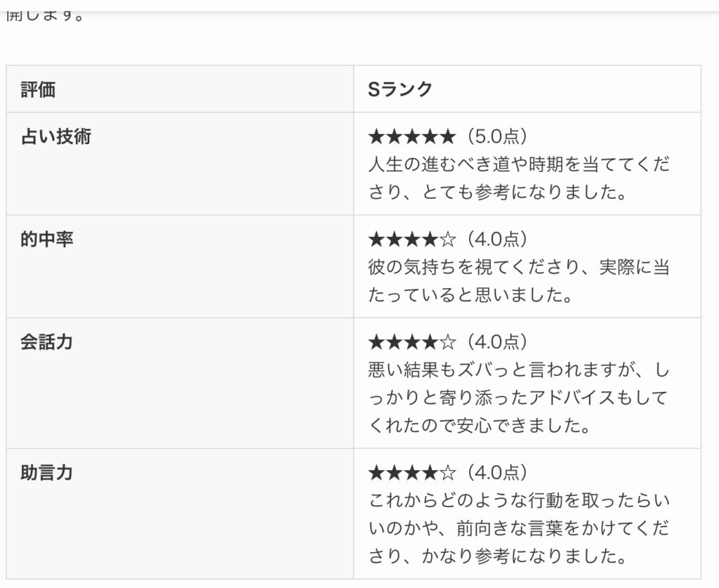Click the (5.0点) score text

pos(495,136)
